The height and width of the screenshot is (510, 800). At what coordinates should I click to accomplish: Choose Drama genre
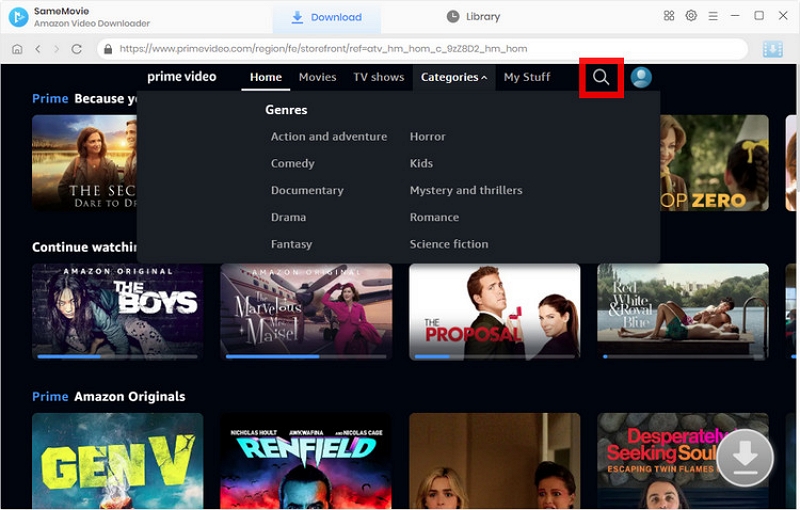point(288,217)
